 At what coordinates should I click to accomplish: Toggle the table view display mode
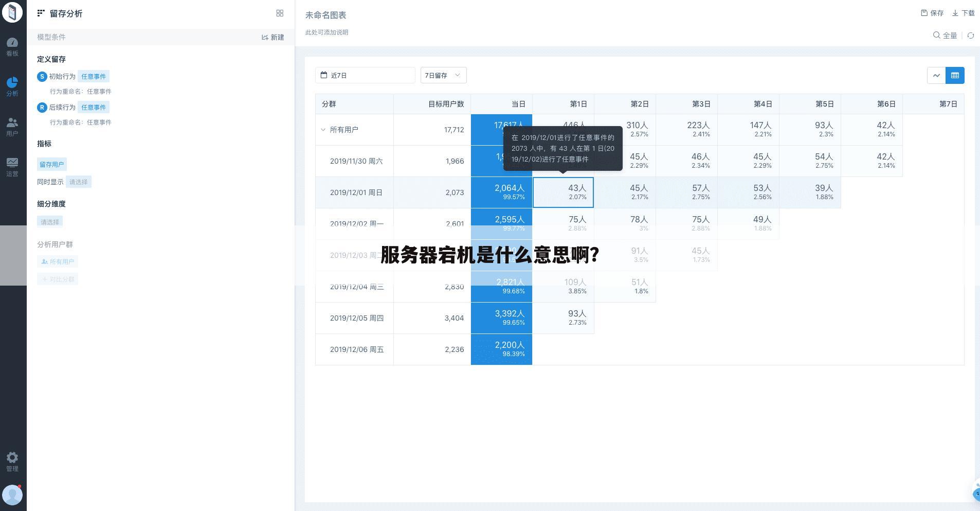click(955, 75)
